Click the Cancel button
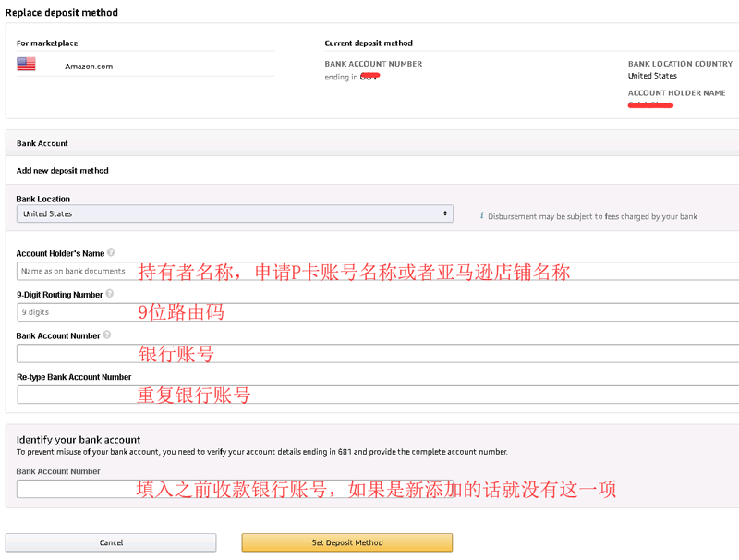Viewport: 739px width, 560px height. point(111,542)
